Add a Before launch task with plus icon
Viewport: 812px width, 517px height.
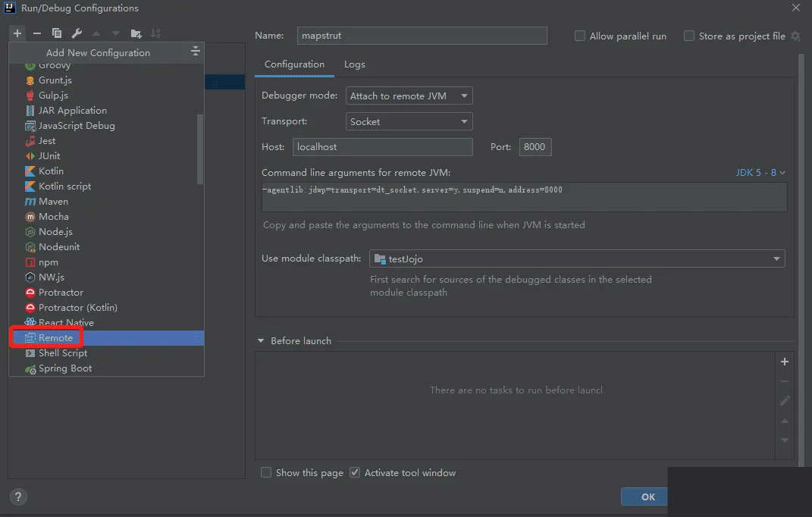pyautogui.click(x=785, y=362)
